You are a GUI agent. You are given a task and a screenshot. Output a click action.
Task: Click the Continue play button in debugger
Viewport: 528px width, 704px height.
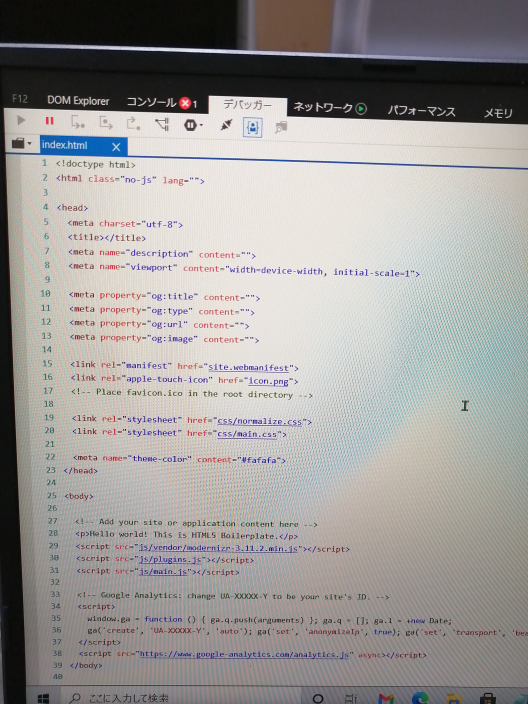click(21, 120)
